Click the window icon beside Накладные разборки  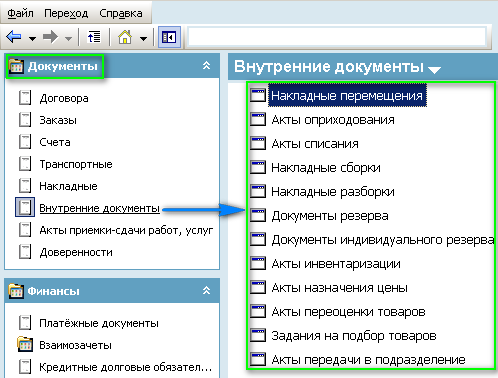(x=258, y=191)
